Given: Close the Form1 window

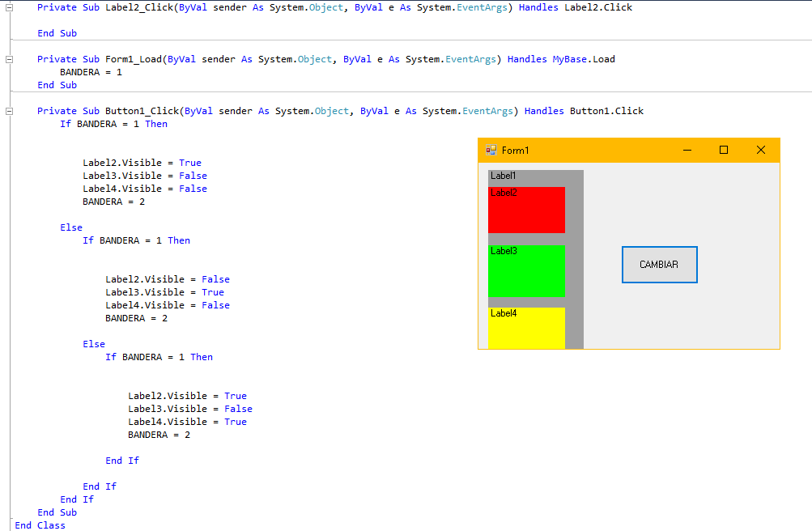Looking at the screenshot, I should (760, 150).
